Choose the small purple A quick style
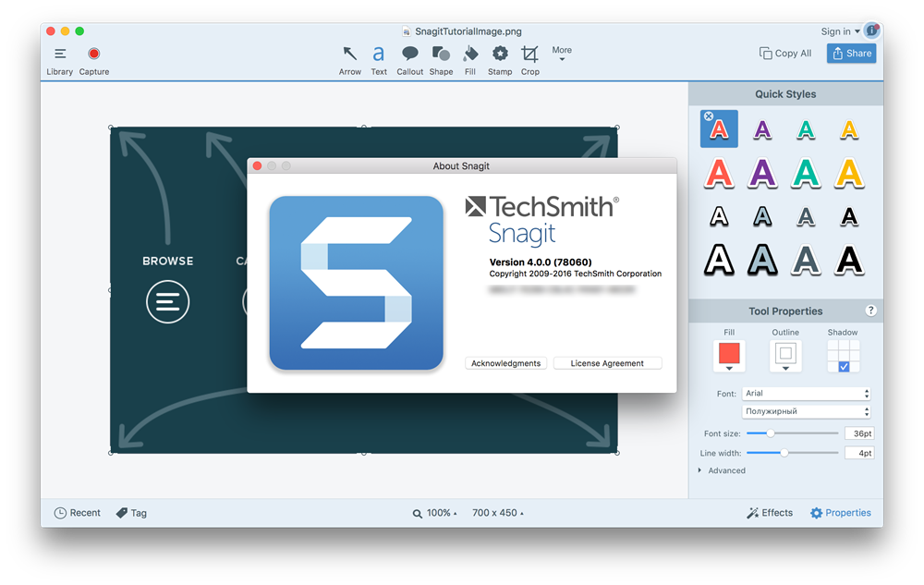This screenshot has height=585, width=924. 762,129
